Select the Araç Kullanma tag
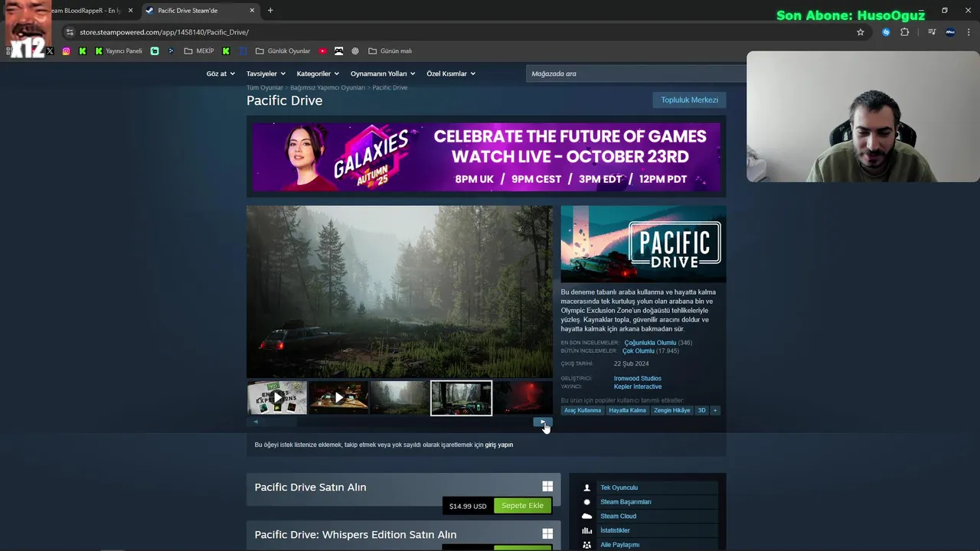This screenshot has height=551, width=980. [583, 411]
